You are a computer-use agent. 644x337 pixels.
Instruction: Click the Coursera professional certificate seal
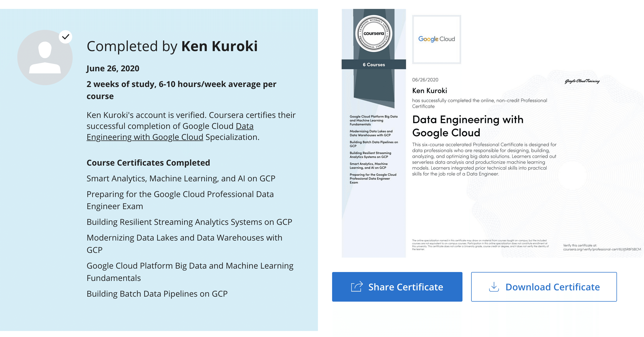coord(374,34)
